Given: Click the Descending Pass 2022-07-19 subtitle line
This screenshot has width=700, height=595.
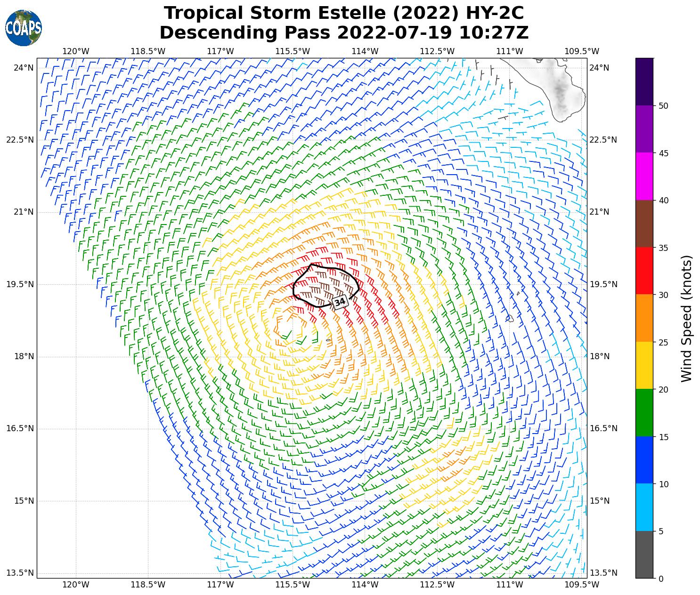Looking at the screenshot, I should [344, 33].
